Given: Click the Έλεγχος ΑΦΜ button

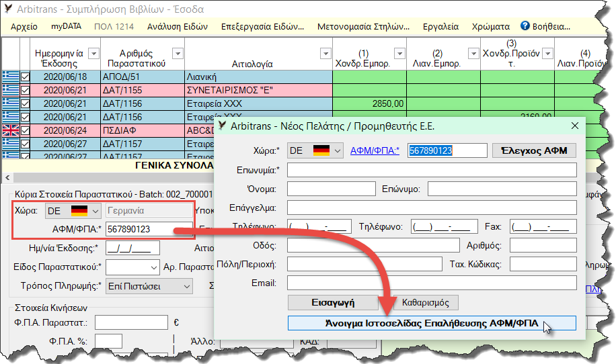Looking at the screenshot, I should click(534, 150).
